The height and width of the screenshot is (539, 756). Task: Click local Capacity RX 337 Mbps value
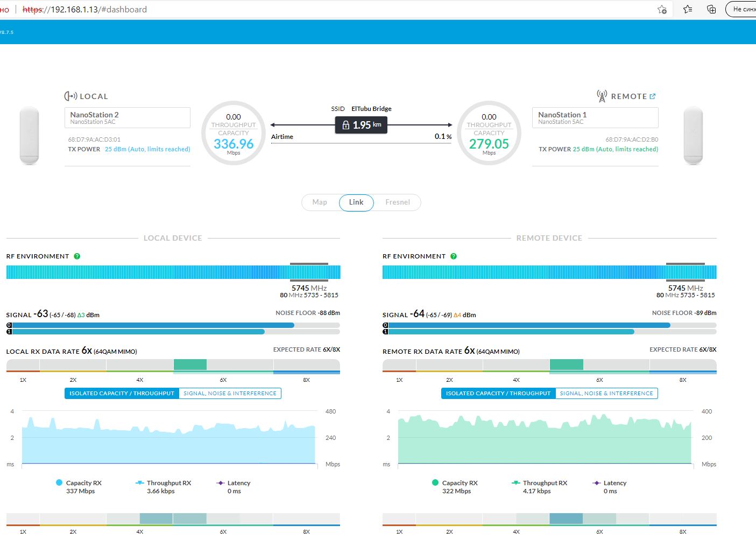pyautogui.click(x=80, y=491)
